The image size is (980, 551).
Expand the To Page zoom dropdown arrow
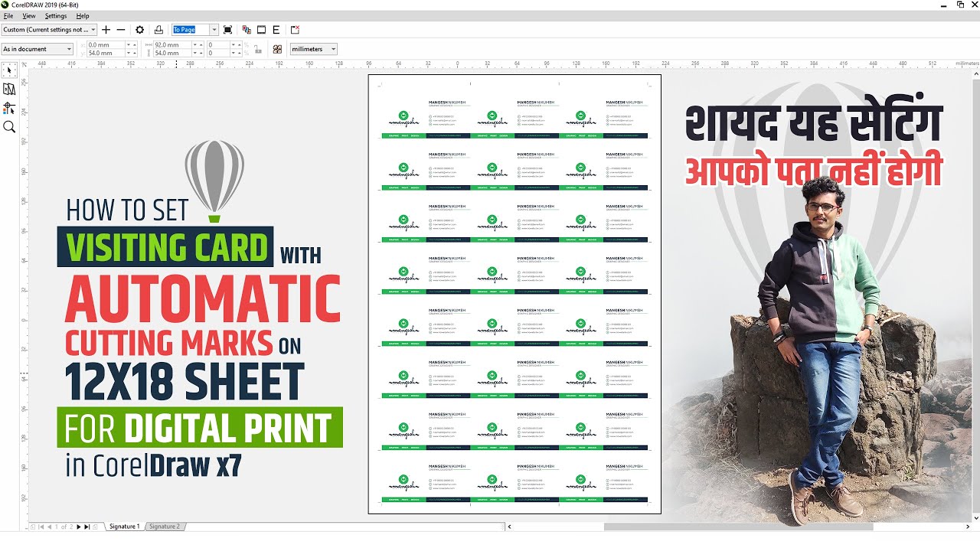tap(214, 30)
